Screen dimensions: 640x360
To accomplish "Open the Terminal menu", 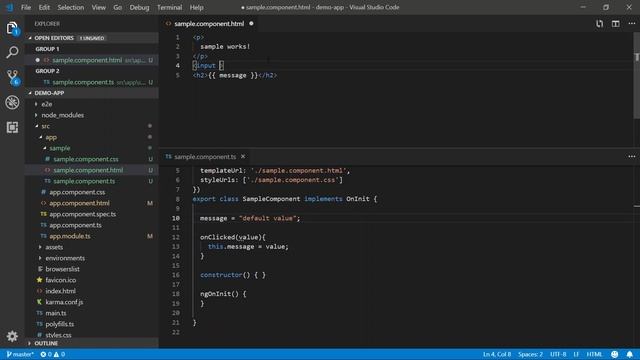I will coord(169,7).
